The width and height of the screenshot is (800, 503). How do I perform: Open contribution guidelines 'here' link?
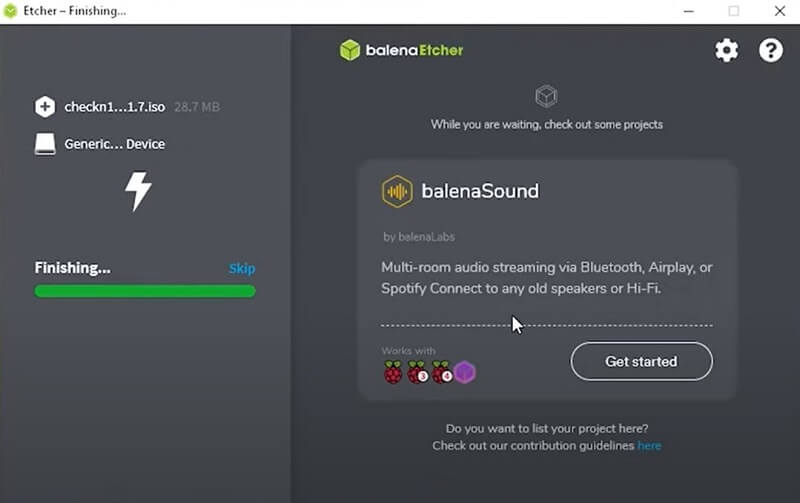coord(649,445)
